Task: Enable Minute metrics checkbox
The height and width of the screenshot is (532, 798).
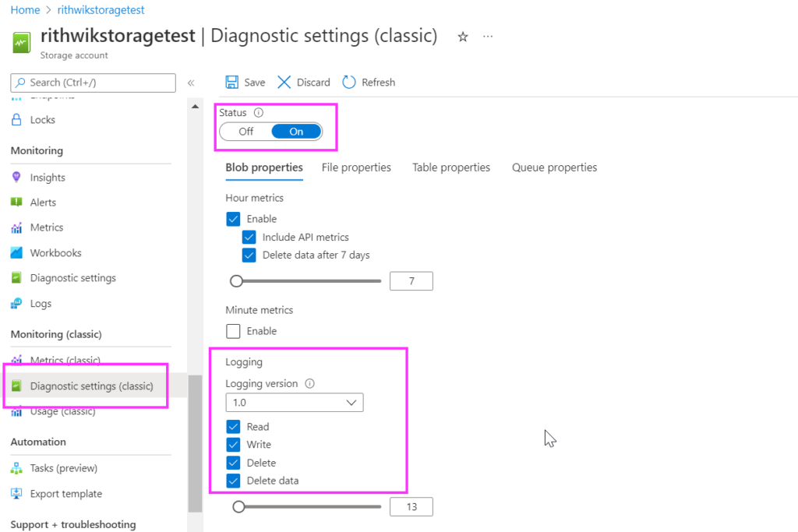Action: [x=233, y=331]
